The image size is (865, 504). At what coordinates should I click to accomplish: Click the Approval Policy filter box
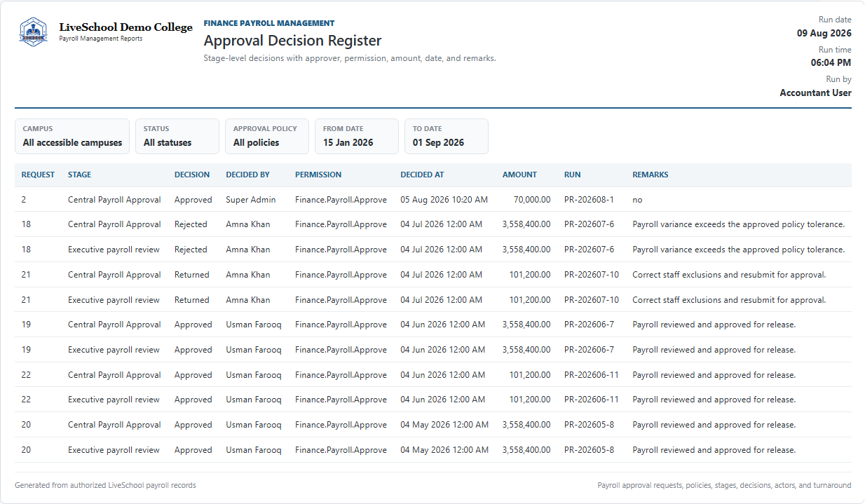point(267,136)
